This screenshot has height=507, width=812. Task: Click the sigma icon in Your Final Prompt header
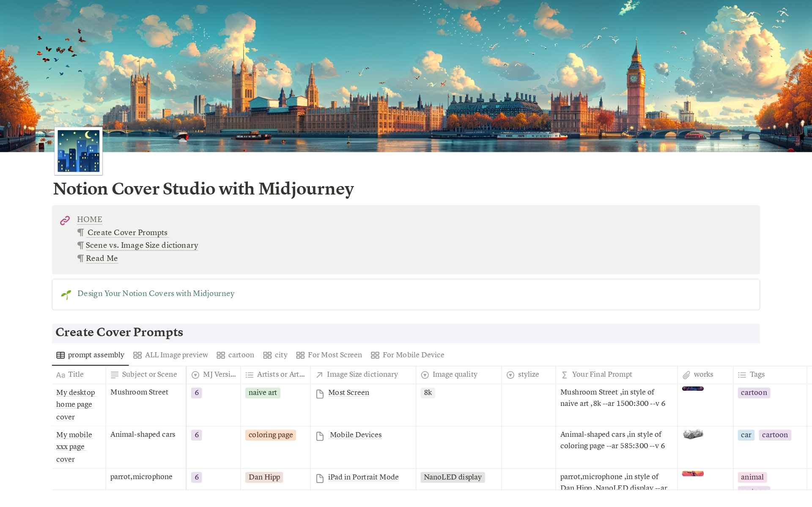coord(564,375)
